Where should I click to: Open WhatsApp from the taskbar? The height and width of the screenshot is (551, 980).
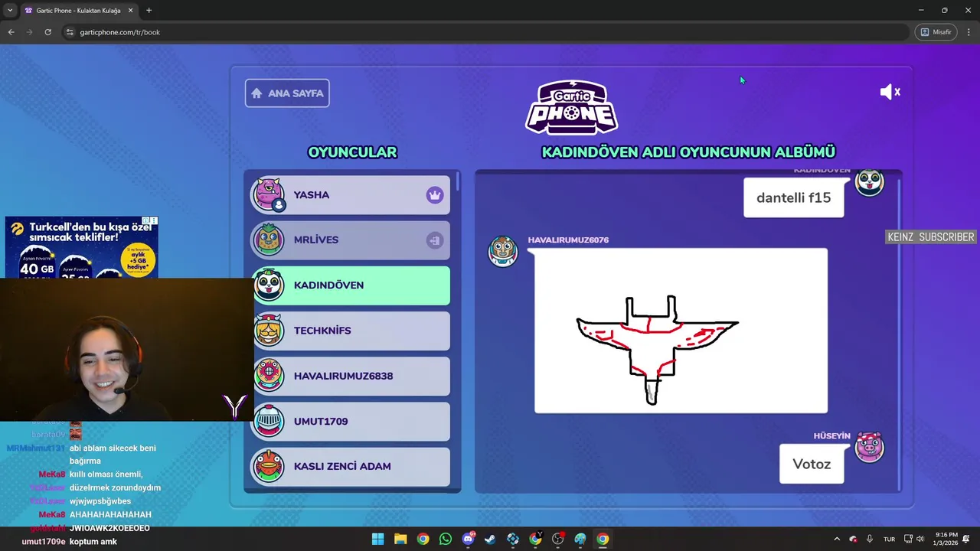click(x=446, y=539)
